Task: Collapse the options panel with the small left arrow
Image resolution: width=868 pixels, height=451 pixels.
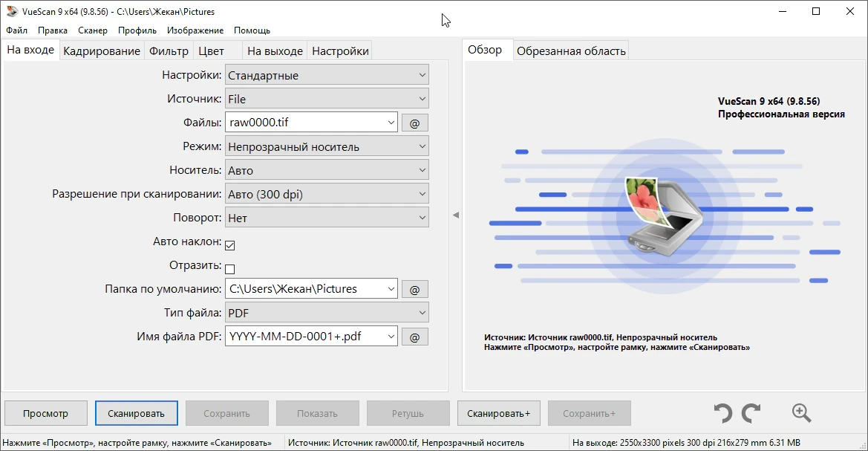Action: pos(456,215)
